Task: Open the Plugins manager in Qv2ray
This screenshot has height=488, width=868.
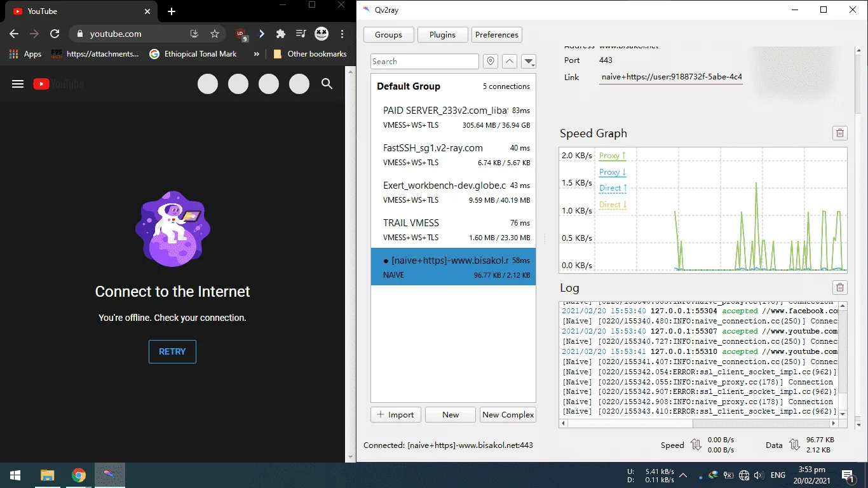Action: [442, 35]
